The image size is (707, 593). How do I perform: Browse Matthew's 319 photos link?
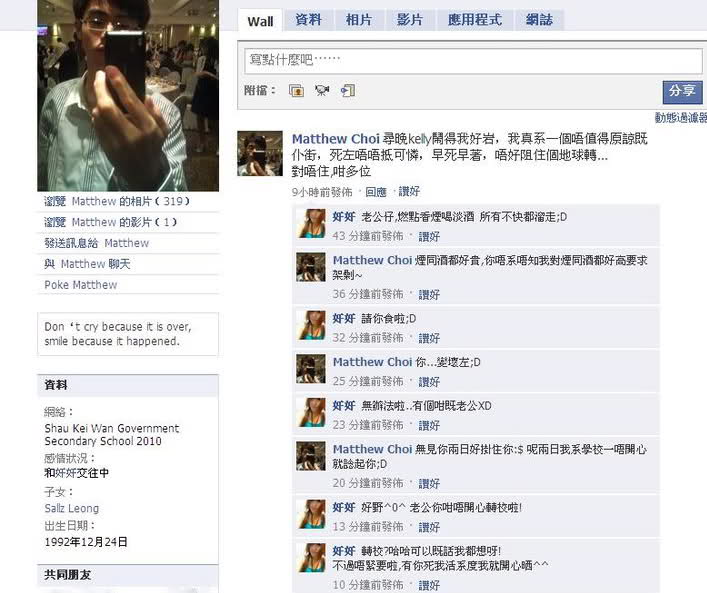click(x=117, y=201)
